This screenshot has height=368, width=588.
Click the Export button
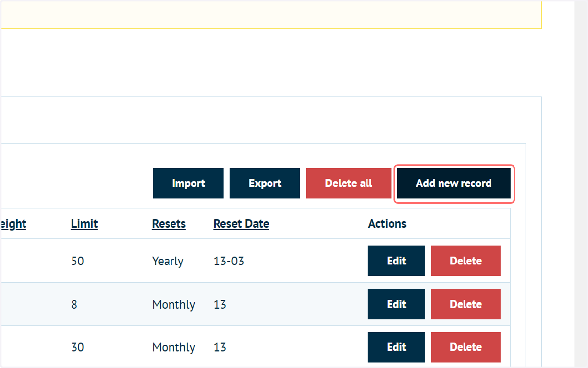tap(265, 184)
